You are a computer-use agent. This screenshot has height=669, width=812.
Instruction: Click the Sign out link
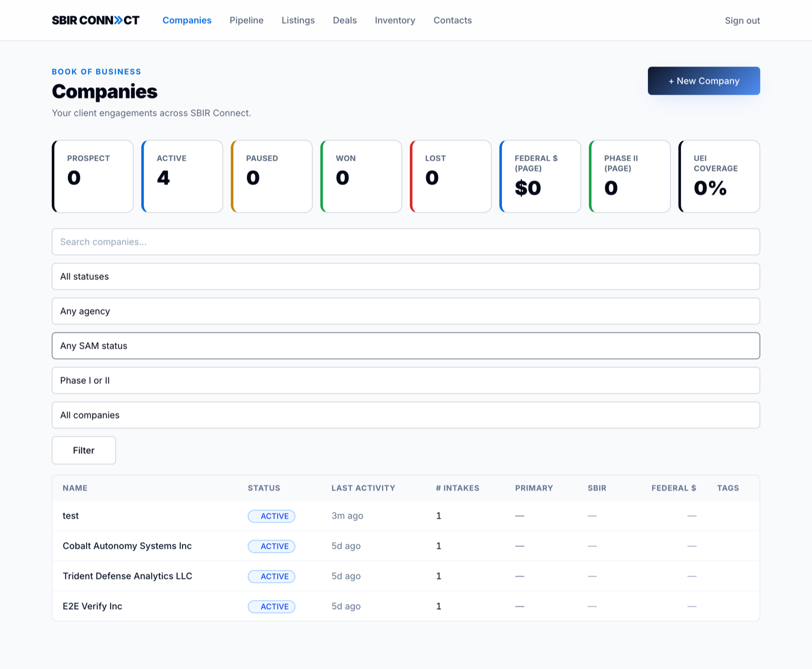[742, 21]
